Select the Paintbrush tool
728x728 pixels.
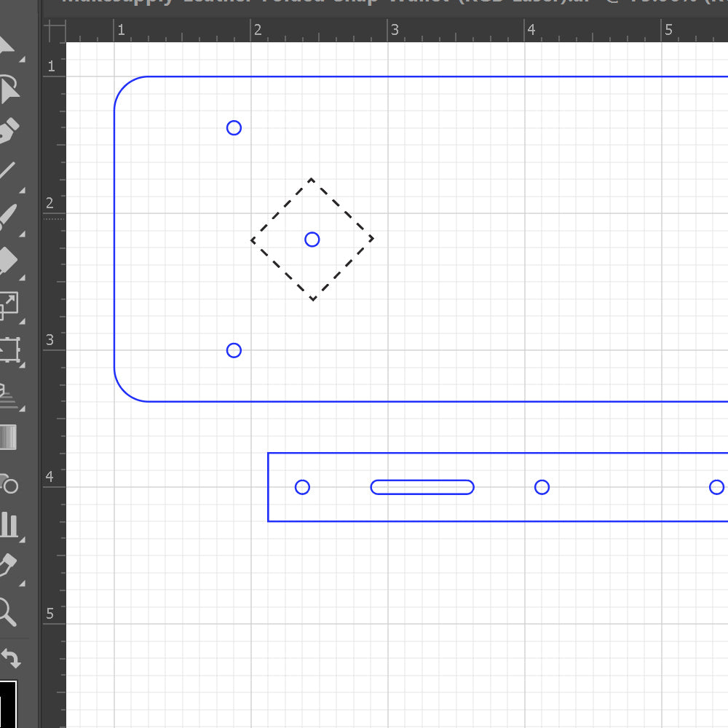[9, 217]
